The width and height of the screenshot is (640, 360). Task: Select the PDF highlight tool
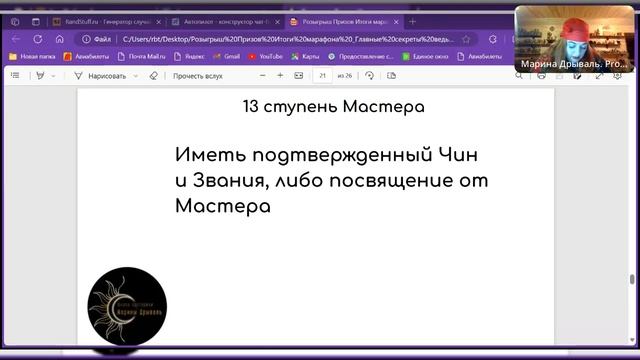pos(40,76)
